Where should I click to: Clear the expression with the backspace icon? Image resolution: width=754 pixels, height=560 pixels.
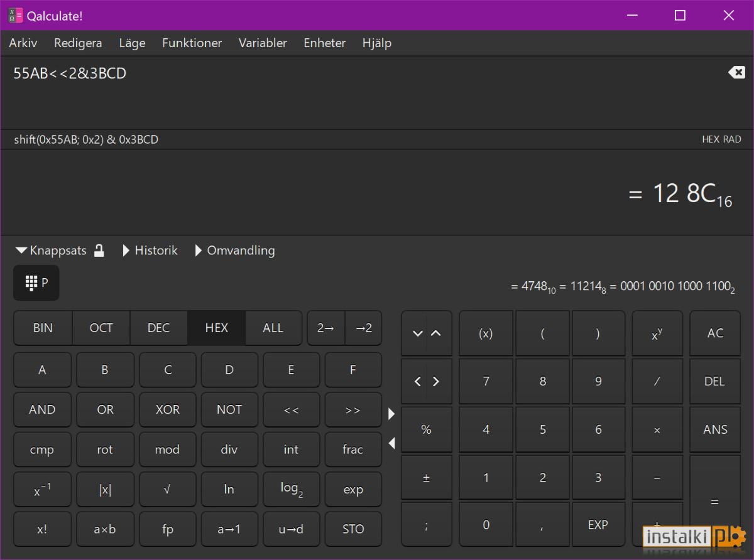(736, 73)
